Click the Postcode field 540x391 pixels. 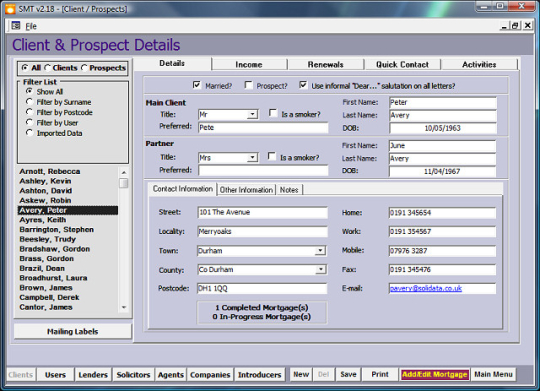click(x=262, y=288)
